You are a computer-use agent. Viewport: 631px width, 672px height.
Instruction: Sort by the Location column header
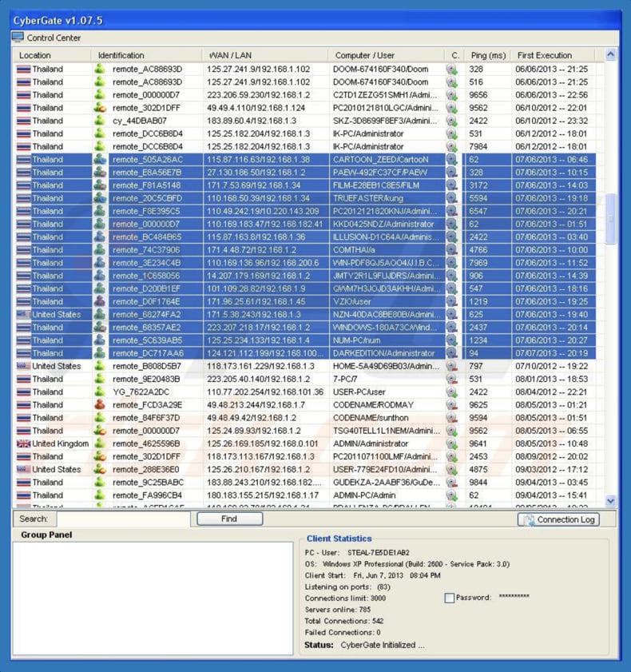click(52, 55)
